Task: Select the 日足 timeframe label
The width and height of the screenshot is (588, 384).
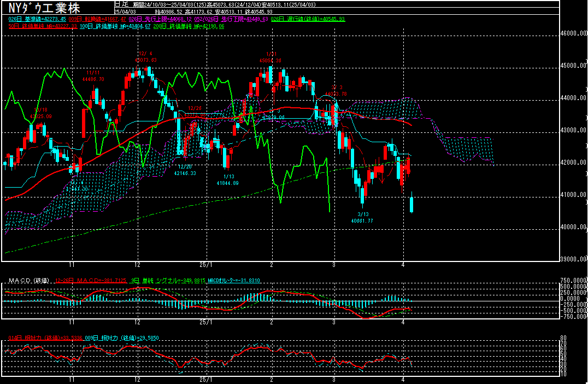Action: click(x=121, y=4)
